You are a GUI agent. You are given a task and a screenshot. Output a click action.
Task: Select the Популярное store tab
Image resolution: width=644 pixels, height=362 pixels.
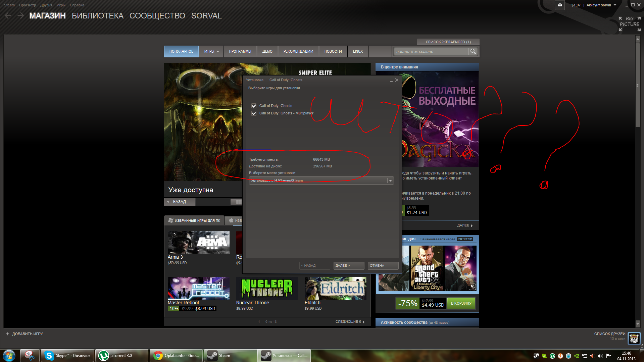point(181,51)
